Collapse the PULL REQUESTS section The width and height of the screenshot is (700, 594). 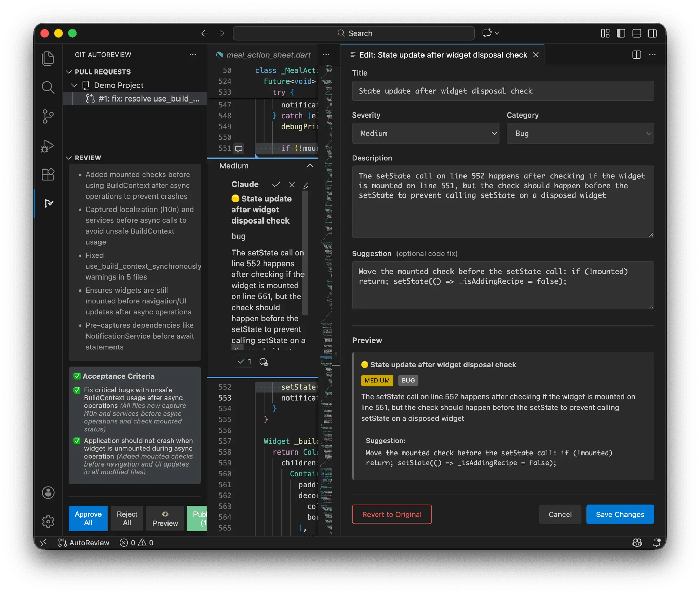[x=69, y=72]
